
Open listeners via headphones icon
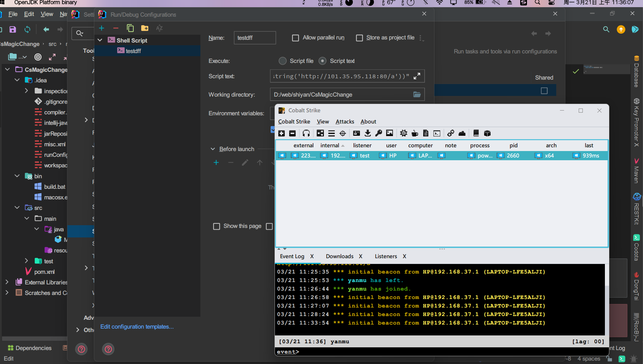click(306, 133)
